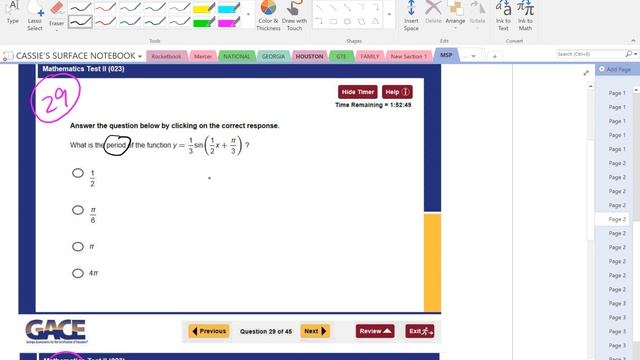Select the ellipse shape
This screenshot has height=360, width=640.
pos(347,21)
